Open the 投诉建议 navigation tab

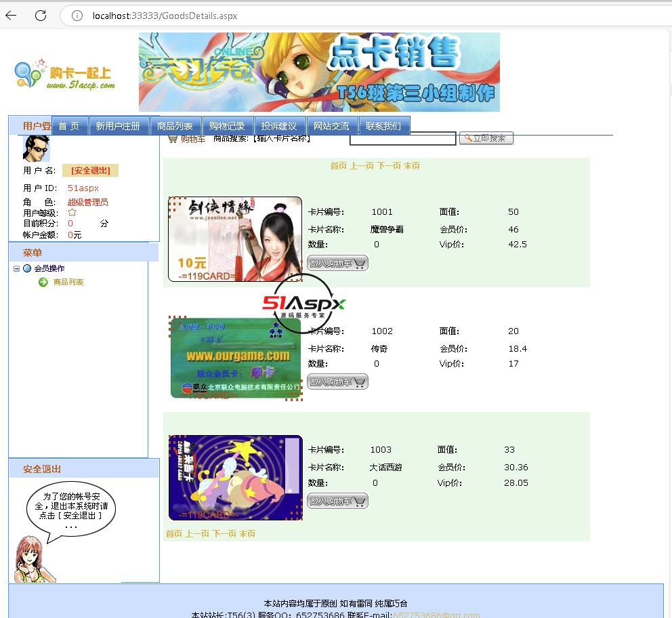coord(280,125)
